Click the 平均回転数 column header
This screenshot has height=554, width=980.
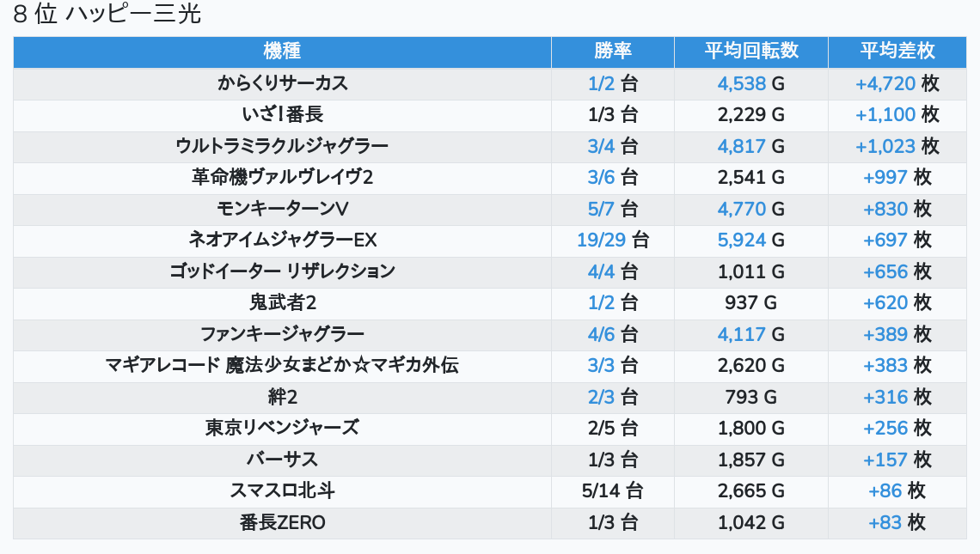[750, 52]
